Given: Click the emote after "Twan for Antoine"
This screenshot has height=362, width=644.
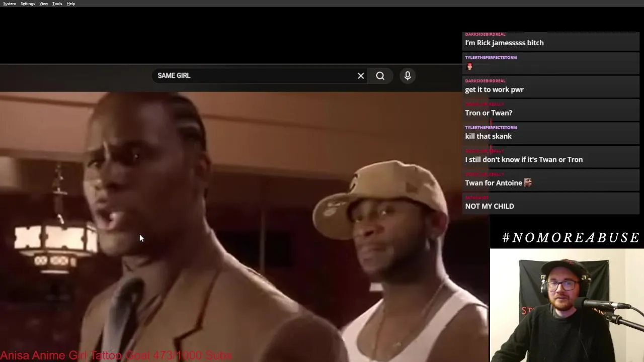Looking at the screenshot, I should 528,183.
